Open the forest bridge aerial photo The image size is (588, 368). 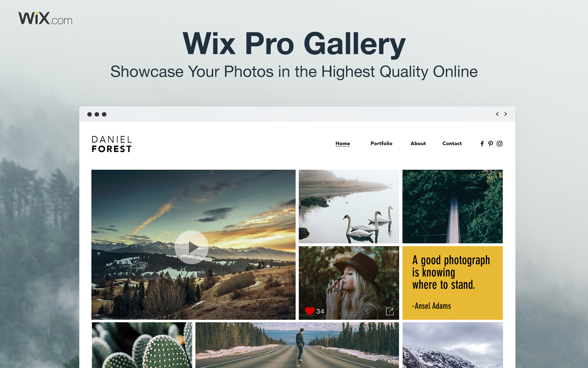(x=452, y=206)
